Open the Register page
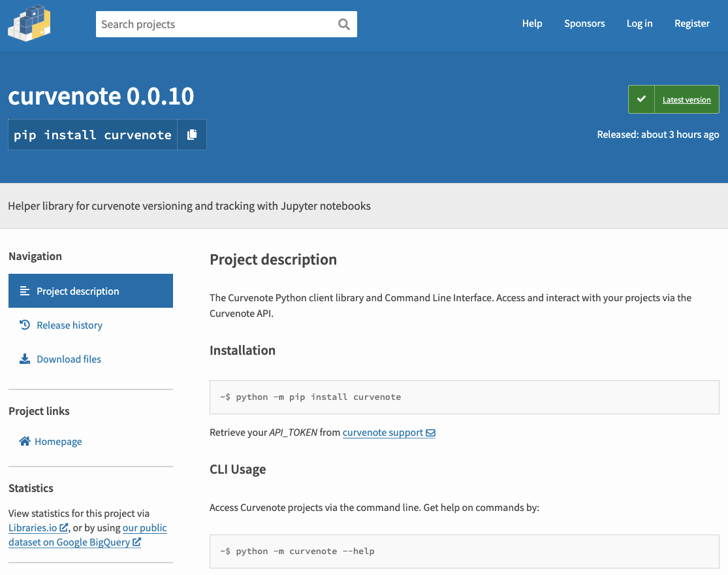The height and width of the screenshot is (575, 728). tap(692, 24)
